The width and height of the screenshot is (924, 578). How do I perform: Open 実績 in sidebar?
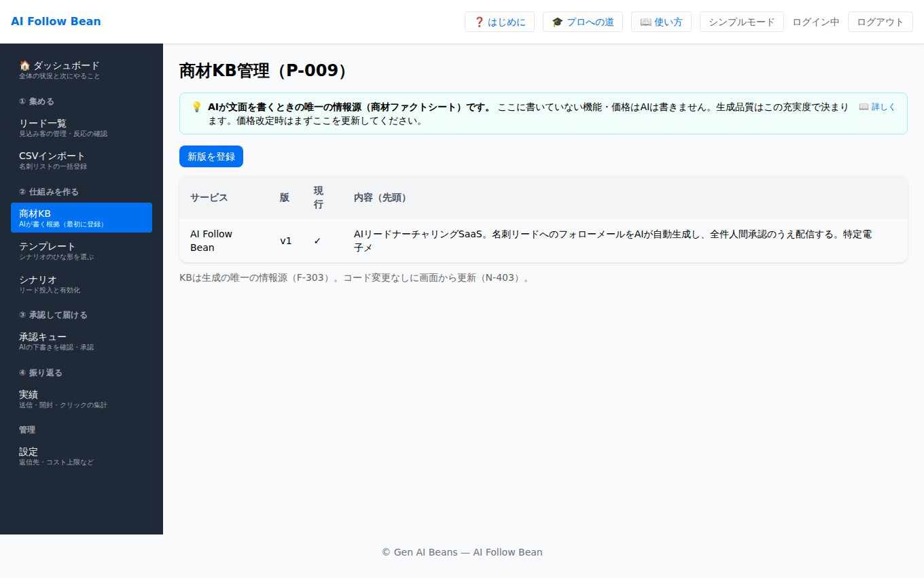[82, 398]
